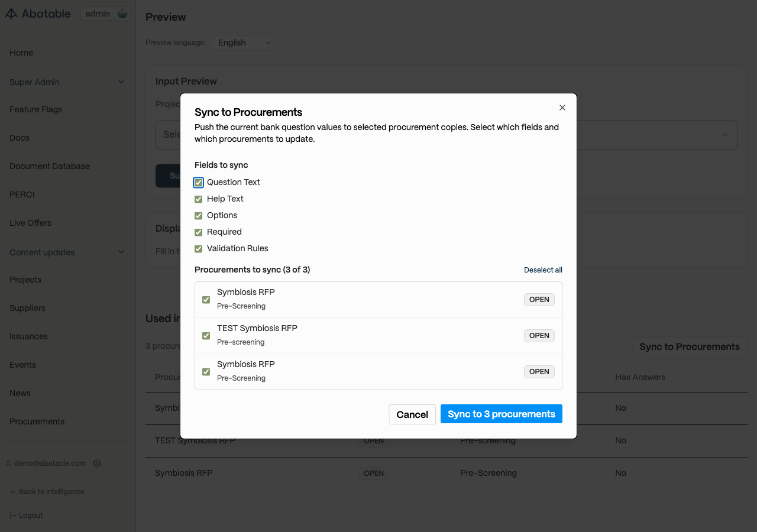Viewport: 757px width, 532px height.
Task: Click Sync to 3 procurements button
Action: pos(501,414)
